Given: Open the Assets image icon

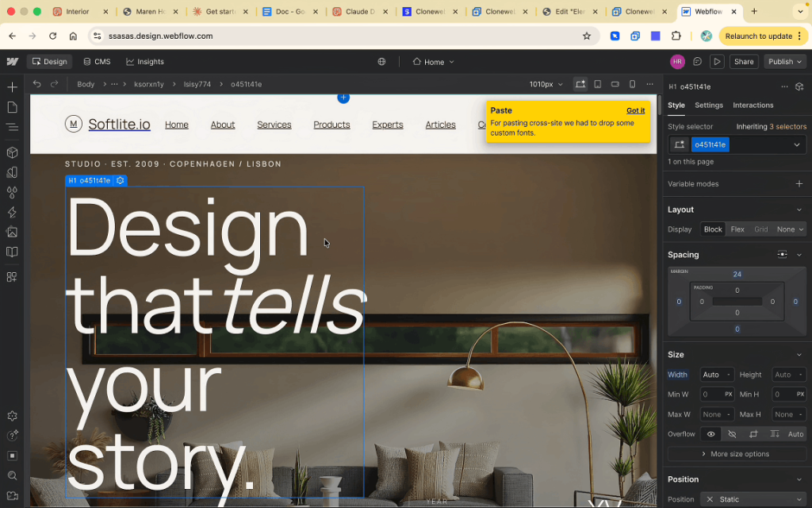Looking at the screenshot, I should 12,233.
